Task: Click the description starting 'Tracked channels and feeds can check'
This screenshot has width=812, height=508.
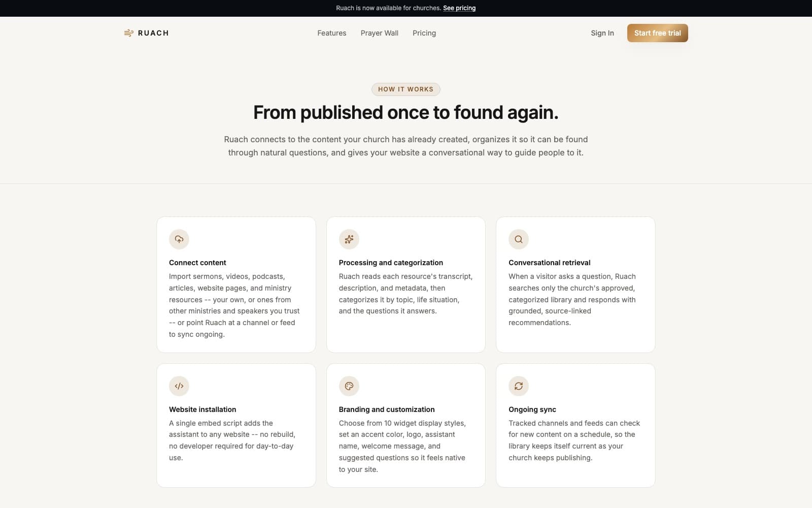Action: pos(574,440)
